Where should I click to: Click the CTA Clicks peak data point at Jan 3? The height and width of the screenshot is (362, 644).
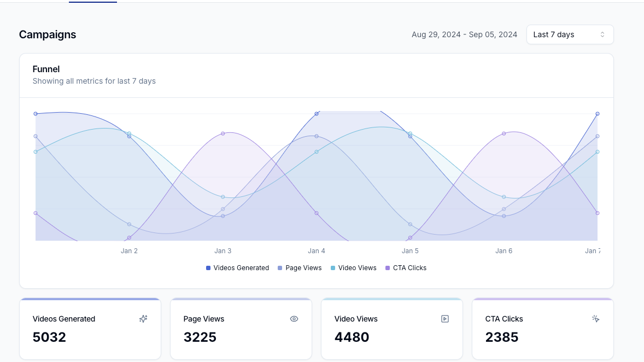click(223, 133)
